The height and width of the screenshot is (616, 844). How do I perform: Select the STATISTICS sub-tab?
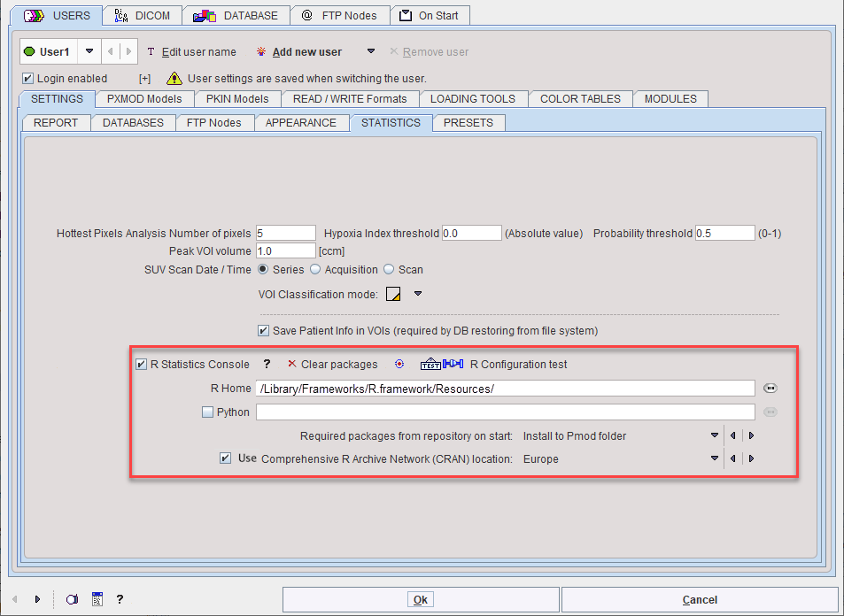click(391, 123)
